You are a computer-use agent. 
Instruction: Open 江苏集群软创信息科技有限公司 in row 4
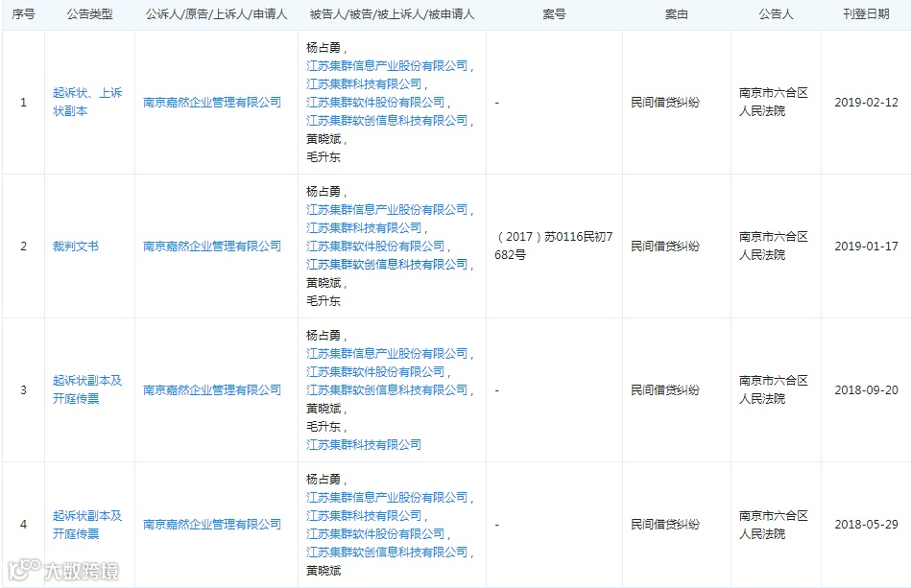click(x=387, y=552)
